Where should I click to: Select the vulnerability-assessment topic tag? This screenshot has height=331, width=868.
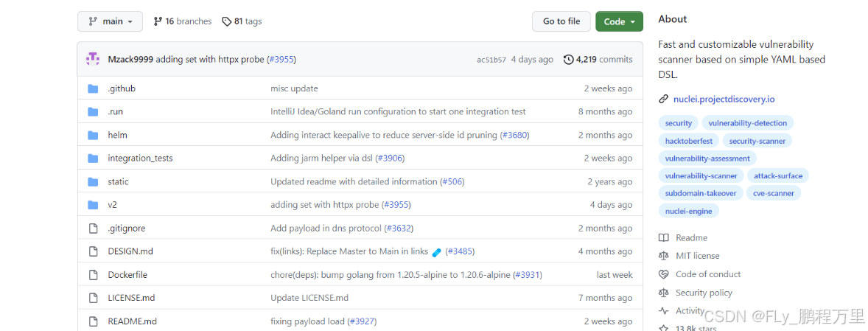tap(707, 158)
